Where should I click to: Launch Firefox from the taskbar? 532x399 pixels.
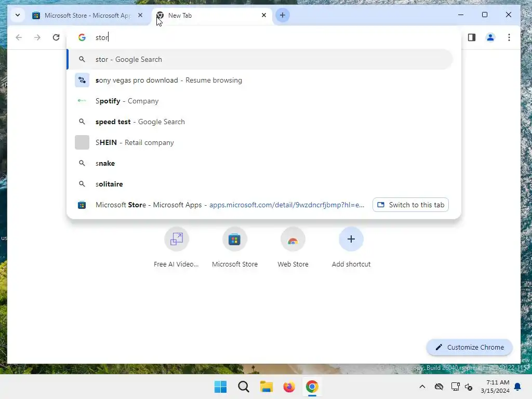[x=289, y=387]
